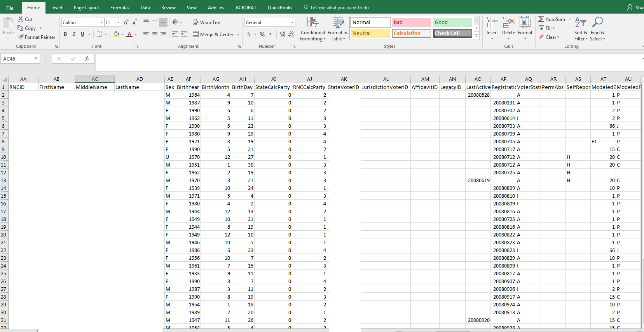Apply the Good cell style
644x332 pixels.
(452, 23)
